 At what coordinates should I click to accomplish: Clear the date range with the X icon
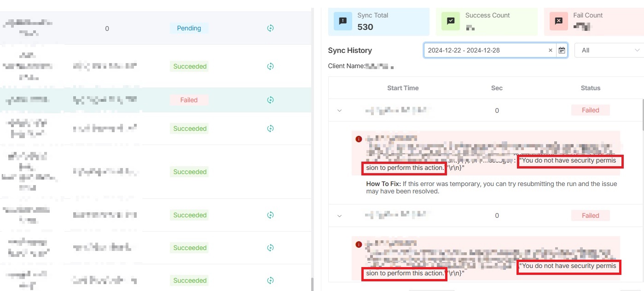point(550,50)
